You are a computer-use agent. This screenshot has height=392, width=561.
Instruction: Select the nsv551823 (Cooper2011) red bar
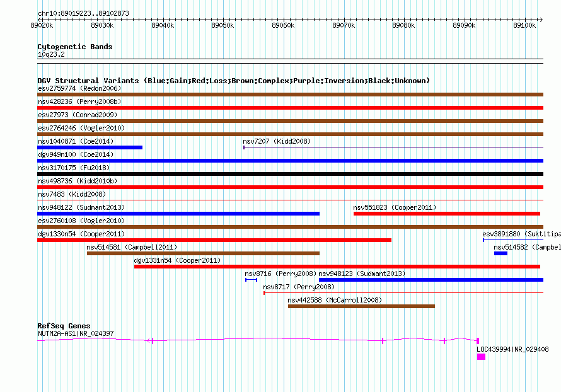(x=447, y=214)
